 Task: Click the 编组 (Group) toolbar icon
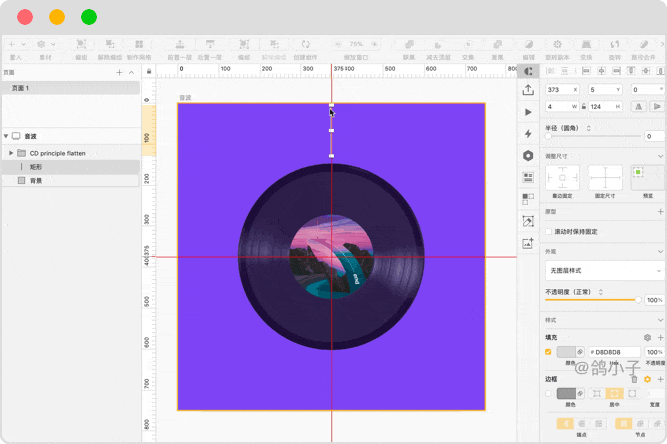[x=81, y=44]
